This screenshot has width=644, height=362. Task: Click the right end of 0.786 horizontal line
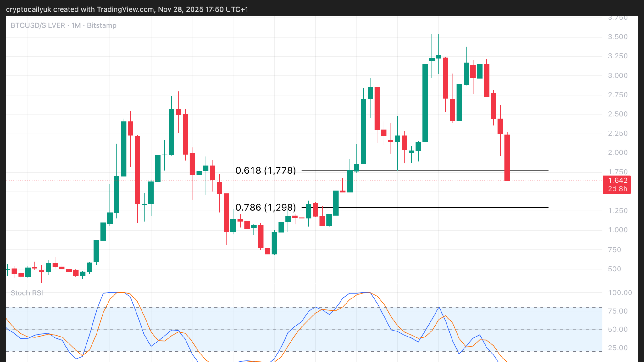point(547,207)
